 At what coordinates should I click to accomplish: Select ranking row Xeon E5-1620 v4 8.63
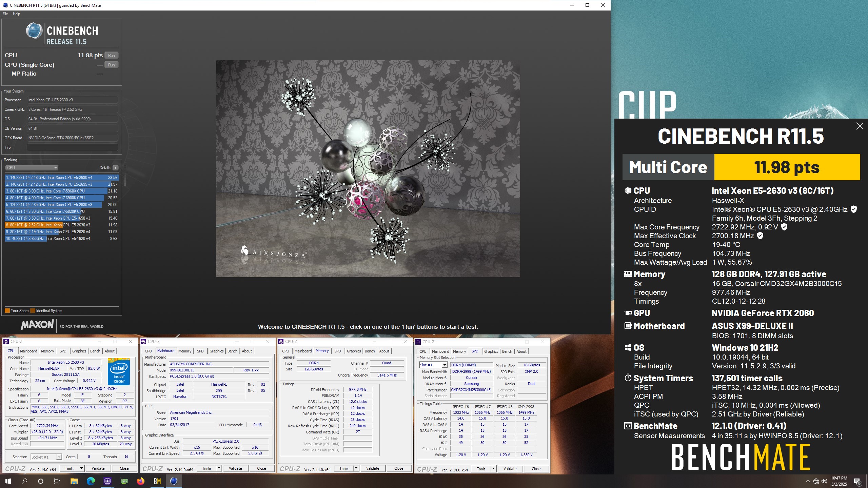tap(61, 239)
